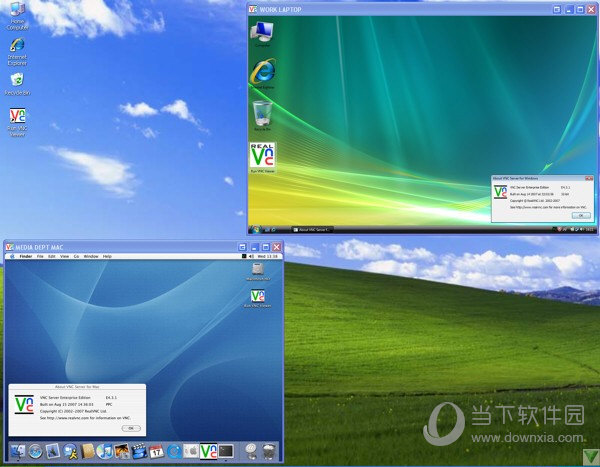Click full-screen button in Media Dept Mac title bar
The image size is (600, 467).
coord(242,247)
